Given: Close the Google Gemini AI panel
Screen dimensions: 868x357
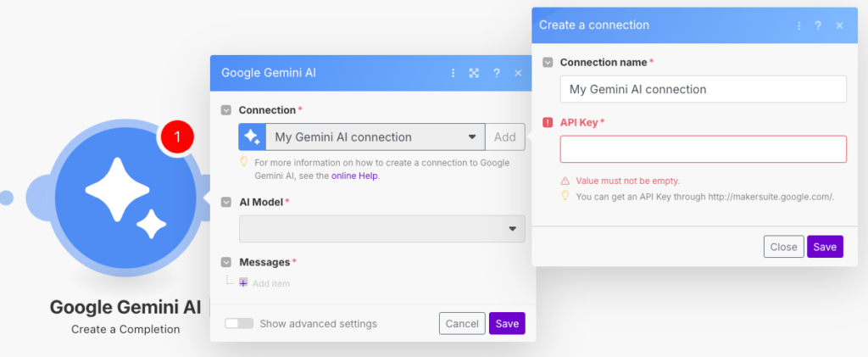Looking at the screenshot, I should 518,73.
